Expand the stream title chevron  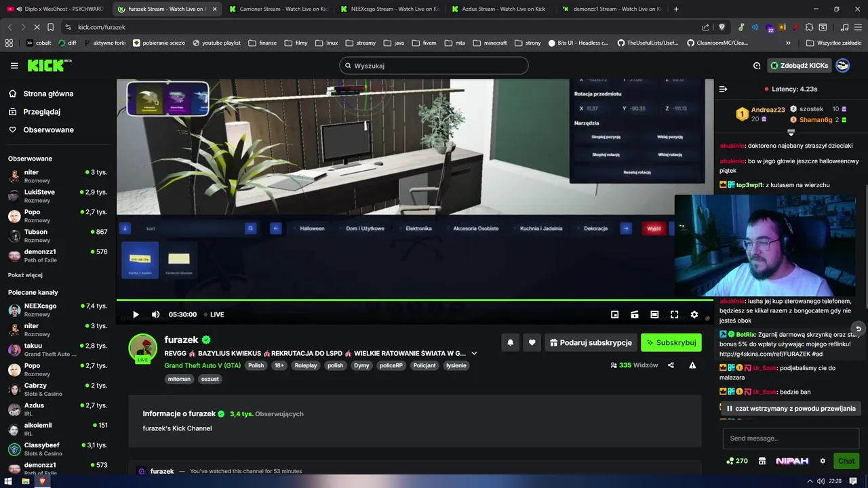click(x=474, y=353)
